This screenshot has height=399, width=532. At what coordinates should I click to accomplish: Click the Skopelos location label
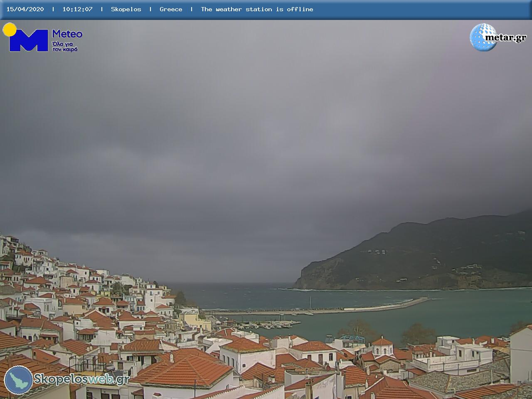point(126,9)
